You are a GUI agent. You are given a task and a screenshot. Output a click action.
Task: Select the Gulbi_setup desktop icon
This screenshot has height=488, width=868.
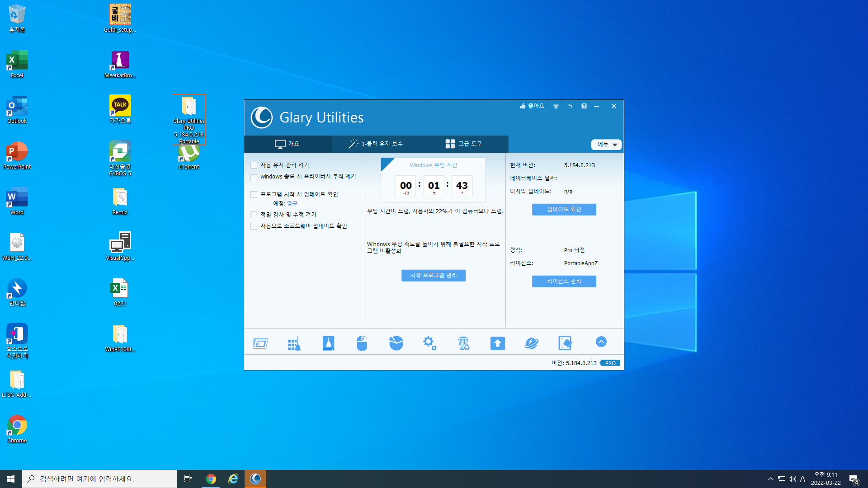click(120, 18)
